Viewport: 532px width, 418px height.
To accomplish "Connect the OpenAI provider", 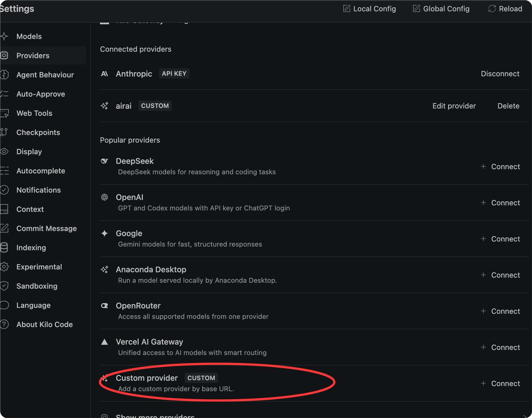I will point(500,203).
